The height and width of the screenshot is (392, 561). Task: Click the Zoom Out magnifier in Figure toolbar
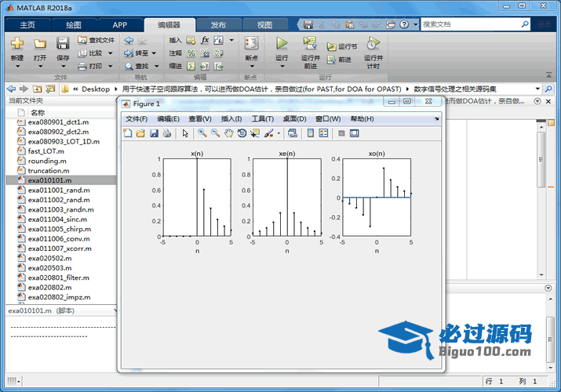(215, 133)
